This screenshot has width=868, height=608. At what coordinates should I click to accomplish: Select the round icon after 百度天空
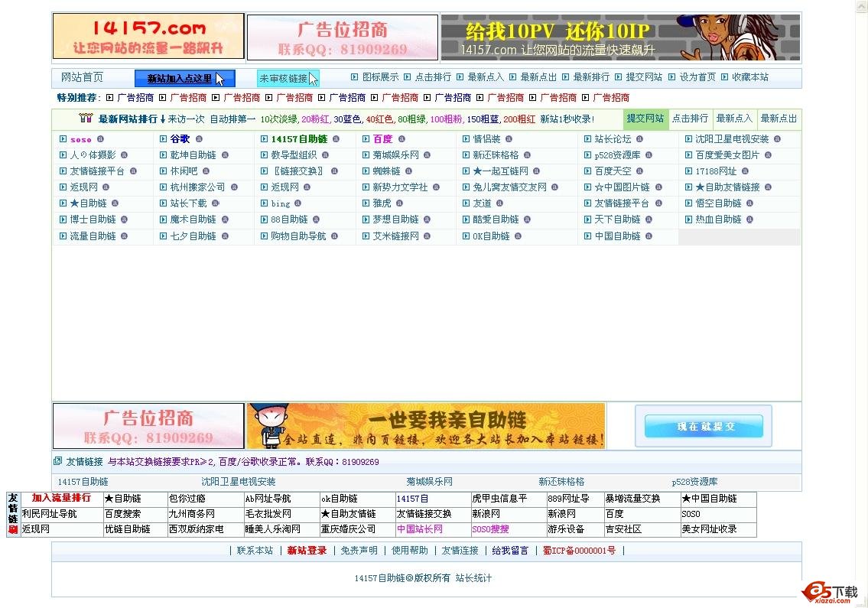[x=639, y=171]
